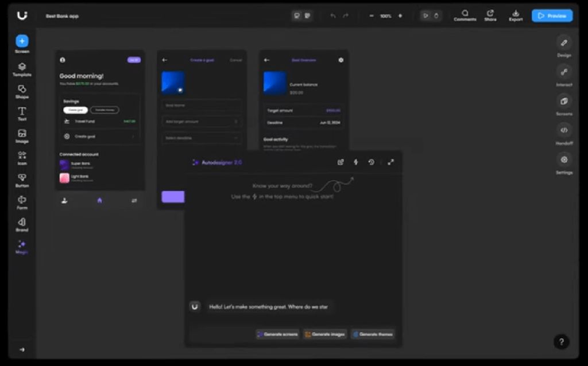
Task: Open the Design panel tab
Action: click(x=564, y=43)
